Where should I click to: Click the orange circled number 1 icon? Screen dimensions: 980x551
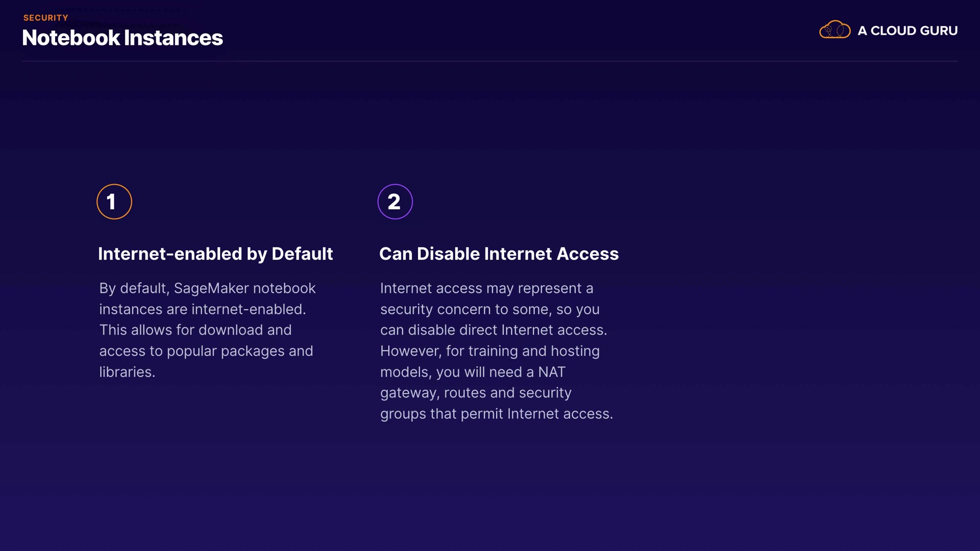coord(114,202)
